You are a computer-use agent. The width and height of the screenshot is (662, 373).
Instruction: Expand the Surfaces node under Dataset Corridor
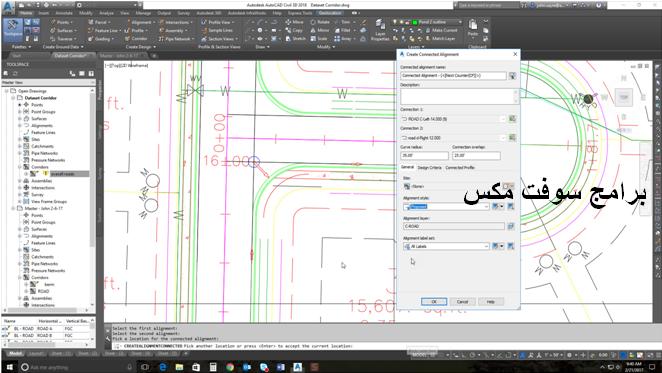(x=20, y=119)
